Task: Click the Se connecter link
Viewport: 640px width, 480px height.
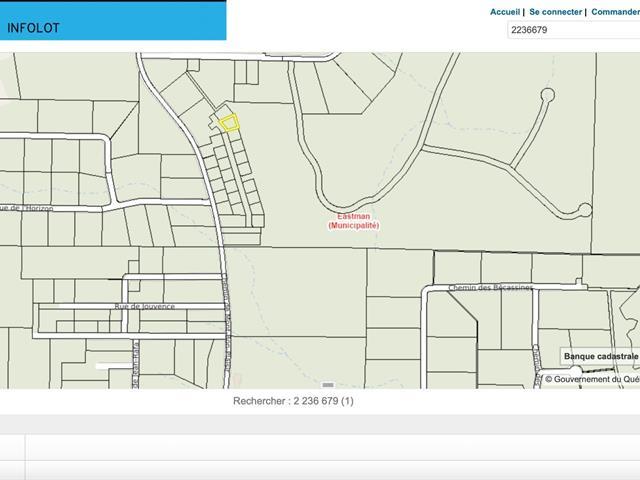Action: click(x=555, y=12)
